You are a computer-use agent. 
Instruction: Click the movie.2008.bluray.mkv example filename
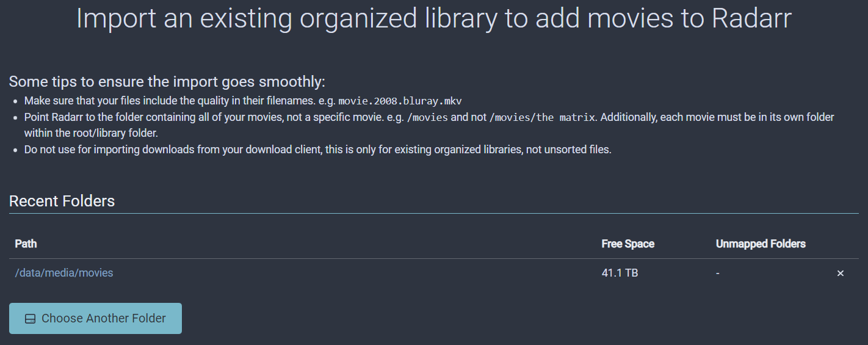click(x=400, y=101)
